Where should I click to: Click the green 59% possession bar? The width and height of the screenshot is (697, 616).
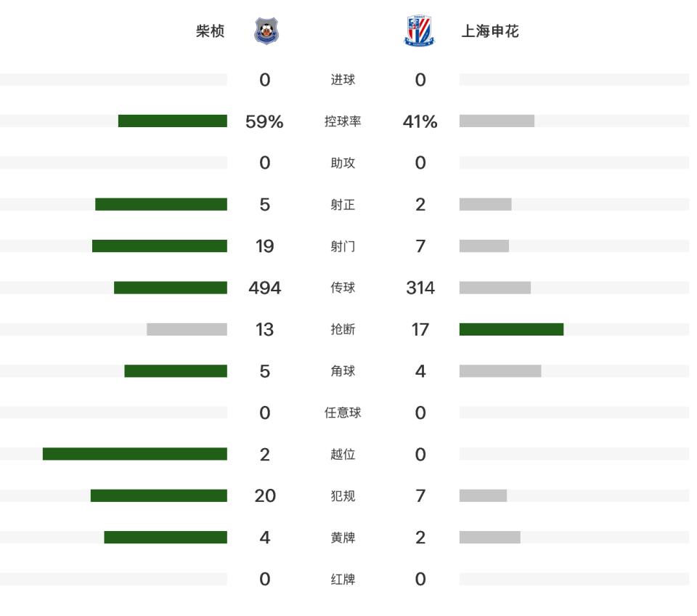[173, 121]
